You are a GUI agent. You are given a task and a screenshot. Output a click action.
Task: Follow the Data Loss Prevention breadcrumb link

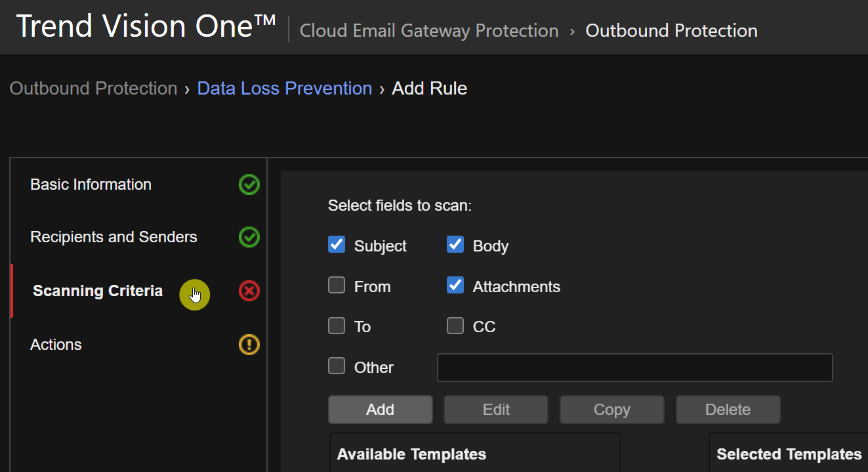tap(284, 89)
